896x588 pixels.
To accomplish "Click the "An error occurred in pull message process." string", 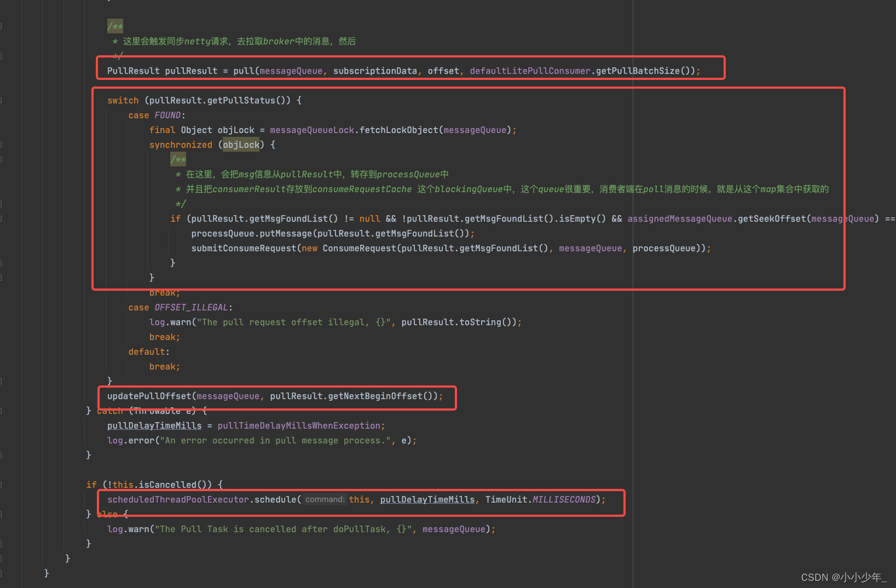I will [x=275, y=440].
